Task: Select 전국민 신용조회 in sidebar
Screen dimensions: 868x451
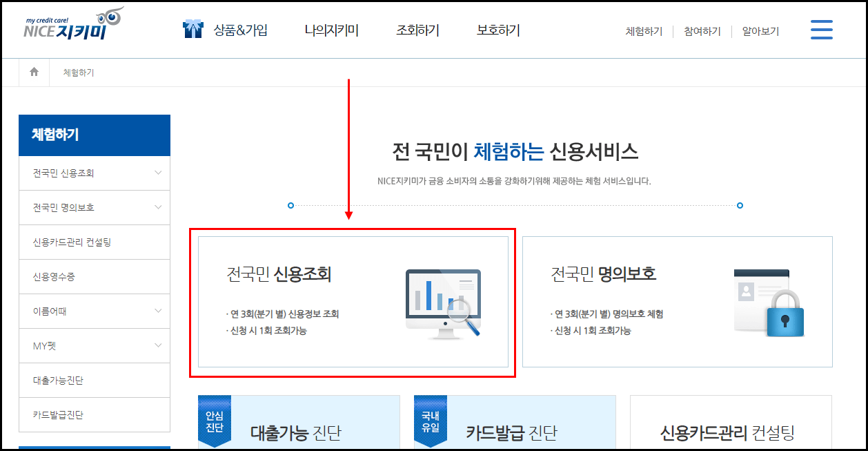Action: (x=95, y=173)
